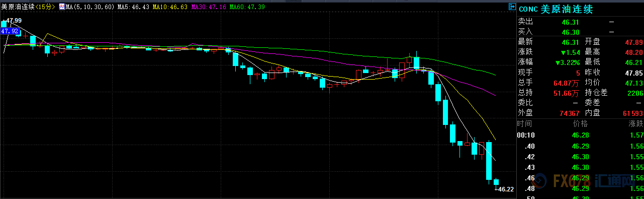
Task: Select the 美原油连续 chart title
Action: (x=18, y=8)
